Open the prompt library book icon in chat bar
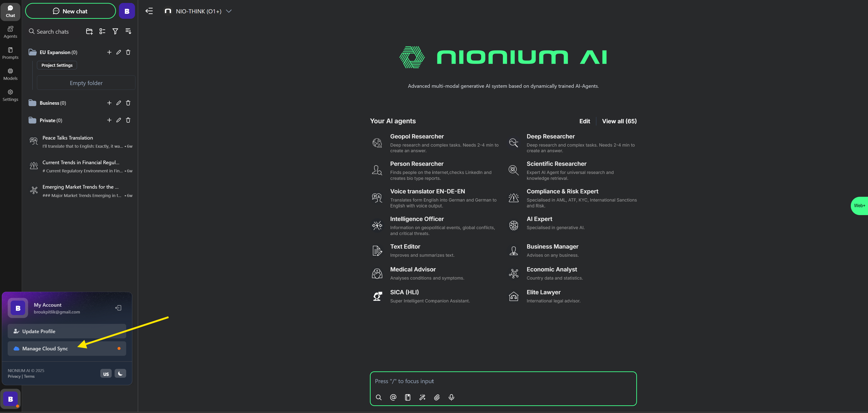This screenshot has width=868, height=413. [408, 397]
